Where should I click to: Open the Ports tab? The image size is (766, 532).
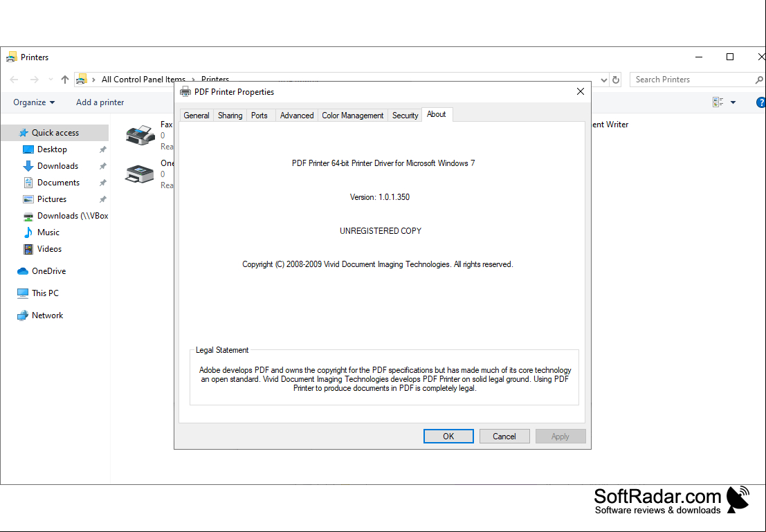point(259,116)
